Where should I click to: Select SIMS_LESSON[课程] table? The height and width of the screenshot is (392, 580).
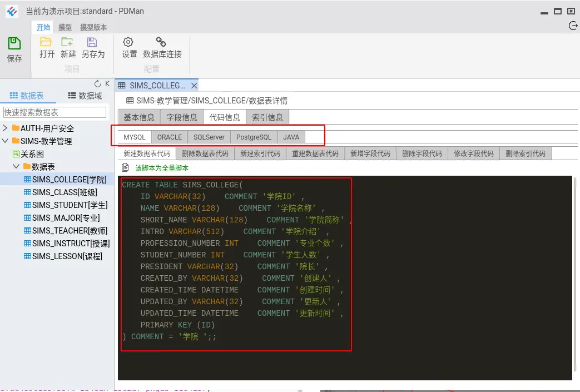click(63, 256)
